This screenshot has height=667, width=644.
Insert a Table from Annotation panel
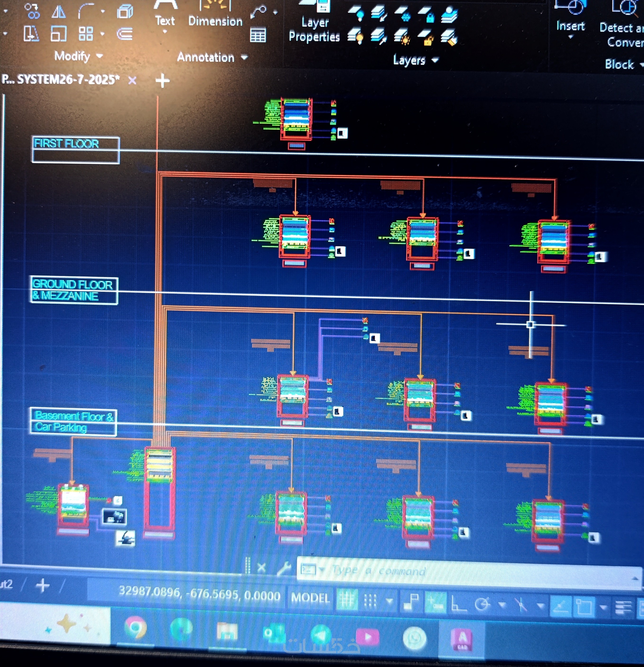258,35
